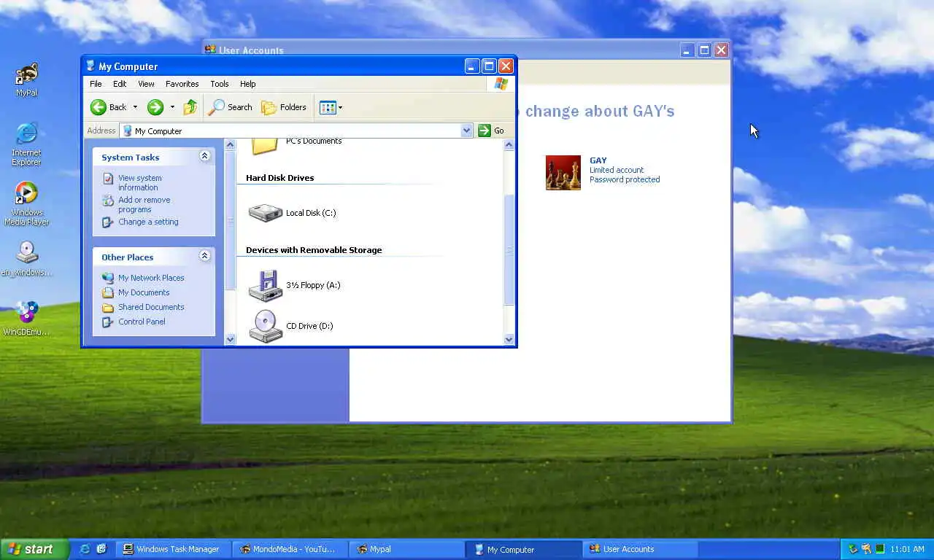Click the Start button

tap(34, 549)
